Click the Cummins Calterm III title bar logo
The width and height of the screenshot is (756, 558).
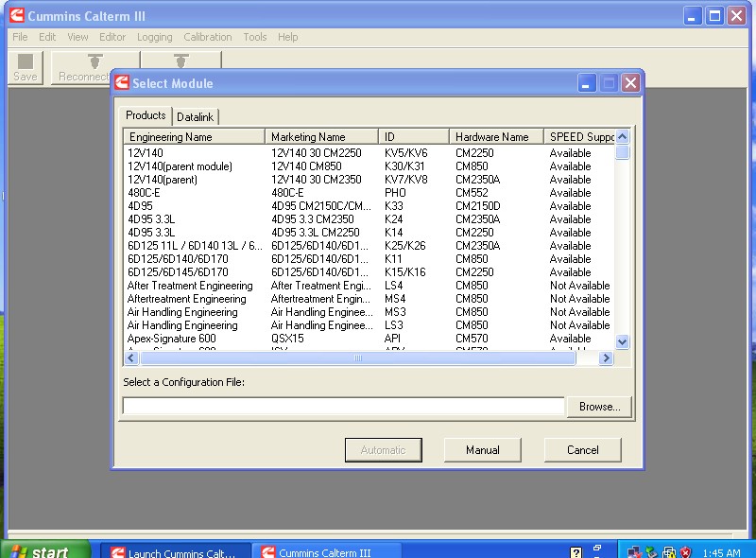point(17,15)
